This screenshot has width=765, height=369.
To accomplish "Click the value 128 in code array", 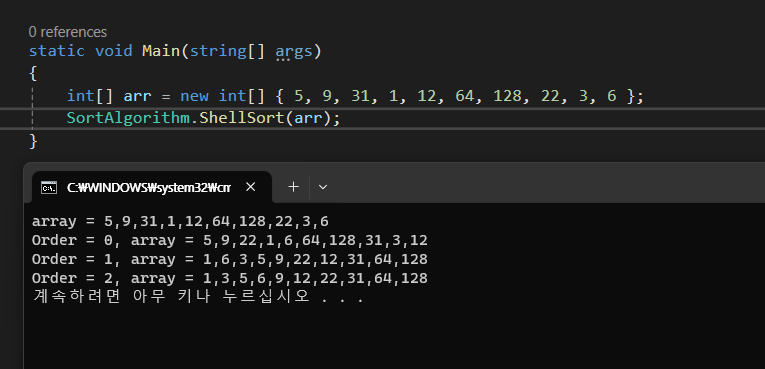I will click(x=507, y=96).
